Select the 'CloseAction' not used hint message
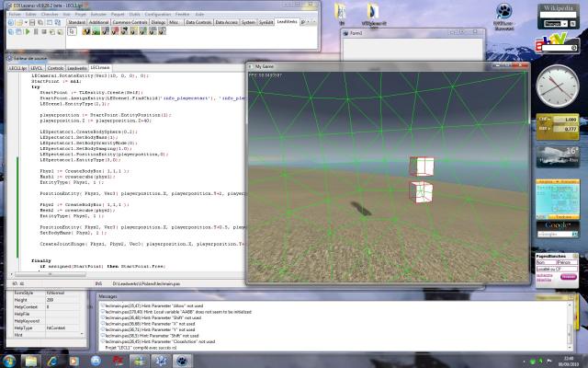The width and height of the screenshot is (588, 368). [160, 341]
